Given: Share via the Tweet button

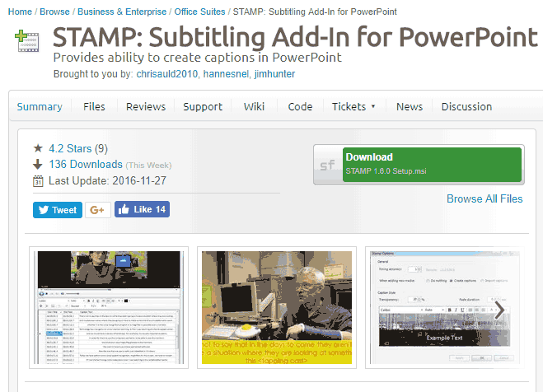Looking at the screenshot, I should pos(58,210).
